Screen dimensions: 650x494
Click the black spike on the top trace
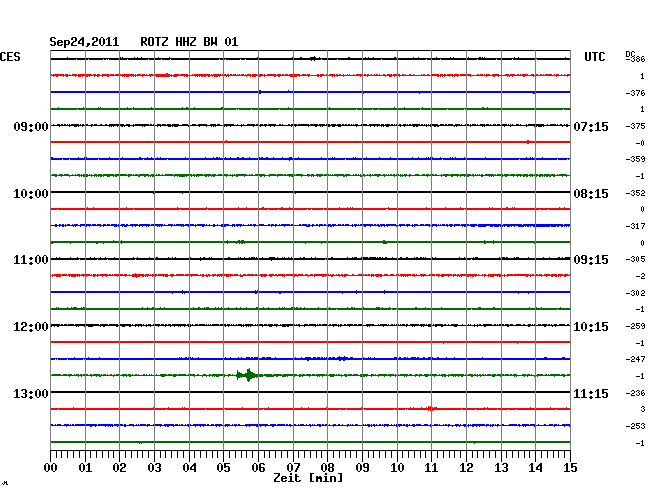click(x=314, y=58)
